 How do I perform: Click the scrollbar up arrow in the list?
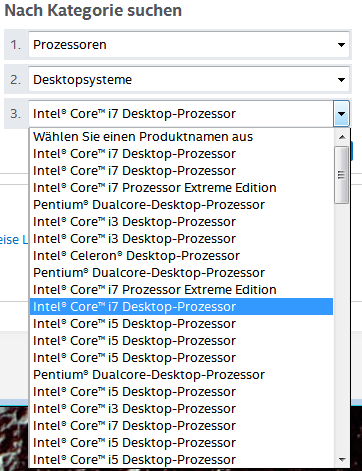click(342, 137)
